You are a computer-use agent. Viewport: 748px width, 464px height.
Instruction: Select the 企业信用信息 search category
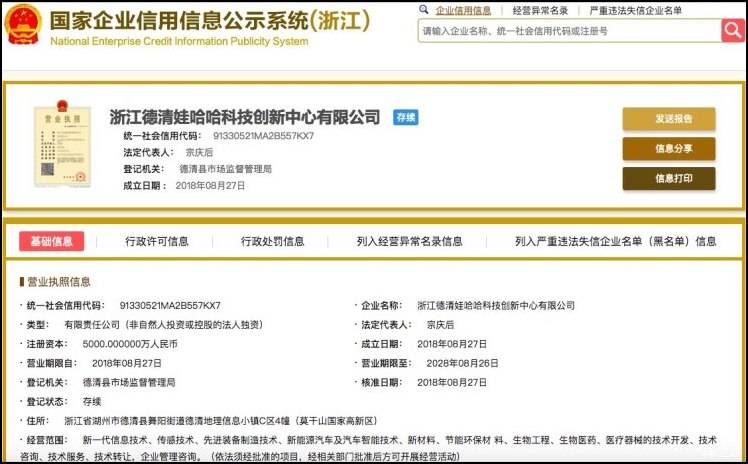click(463, 10)
